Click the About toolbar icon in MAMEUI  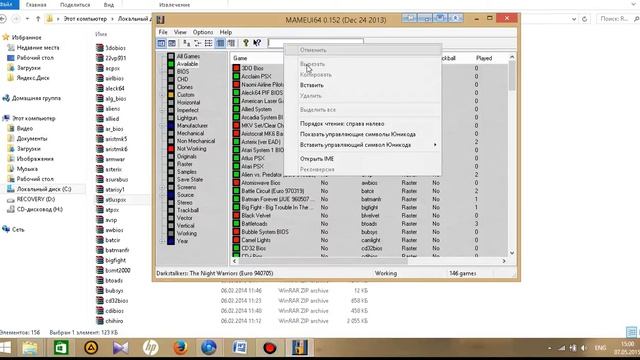[246, 43]
